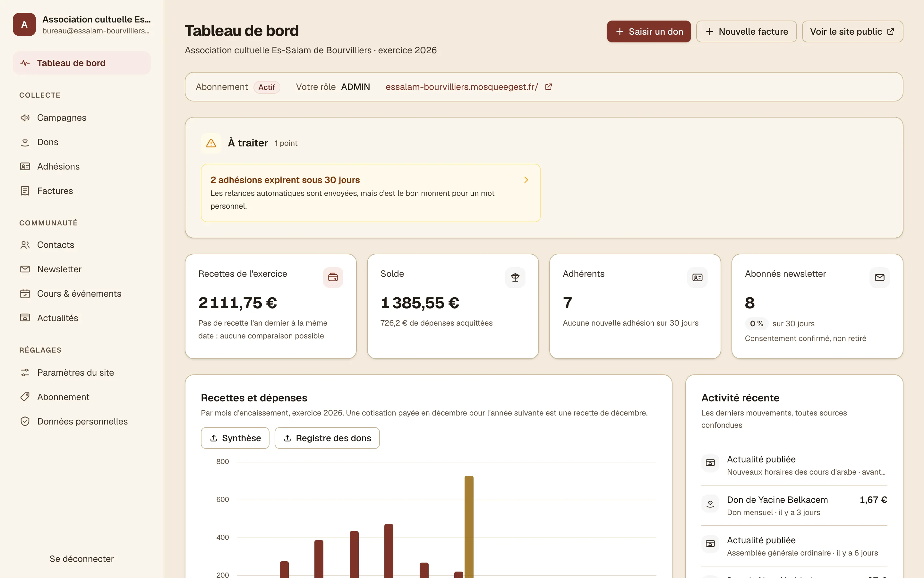The width and height of the screenshot is (924, 578).
Task: Click the Campagnes megaphone icon
Action: click(x=25, y=118)
